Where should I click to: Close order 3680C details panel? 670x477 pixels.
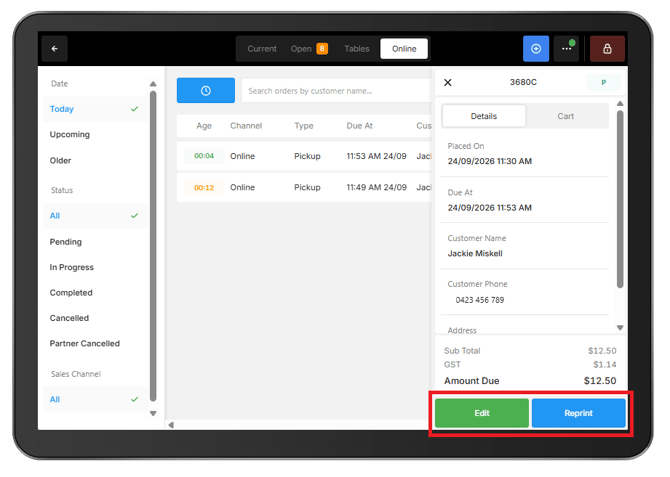coord(447,82)
